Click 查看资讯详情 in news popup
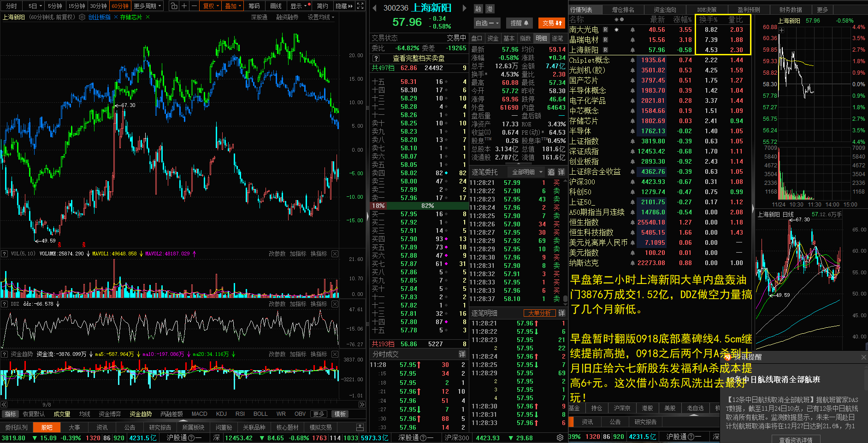868x443 pixels. click(x=796, y=440)
